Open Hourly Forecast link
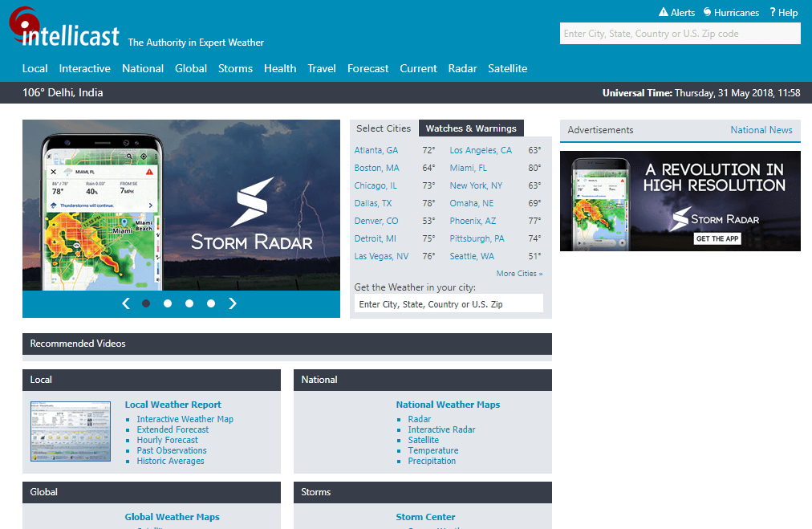Image resolution: width=812 pixels, height=529 pixels. point(167,440)
